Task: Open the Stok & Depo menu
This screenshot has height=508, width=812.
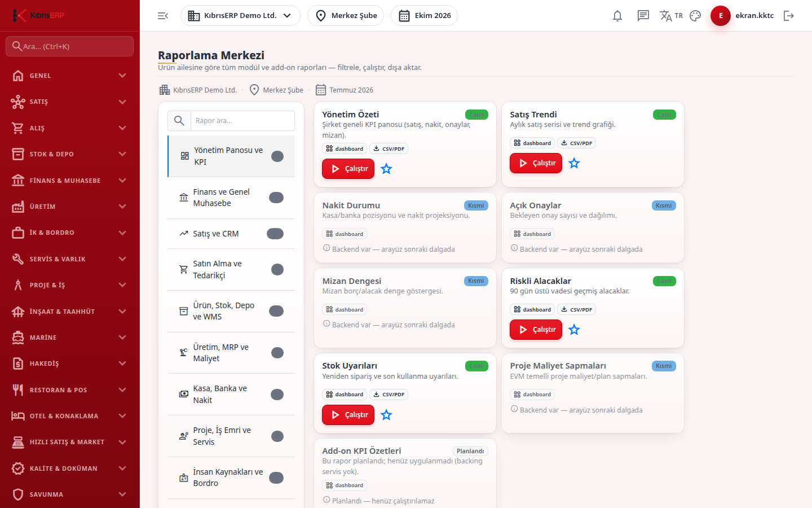Action: (70, 154)
